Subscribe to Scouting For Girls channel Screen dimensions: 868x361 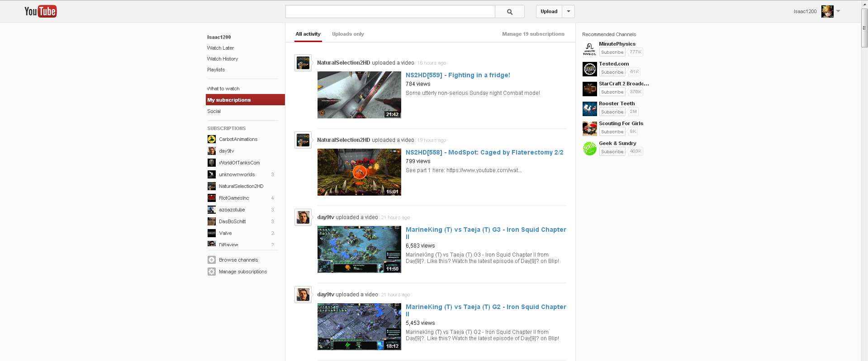[612, 131]
